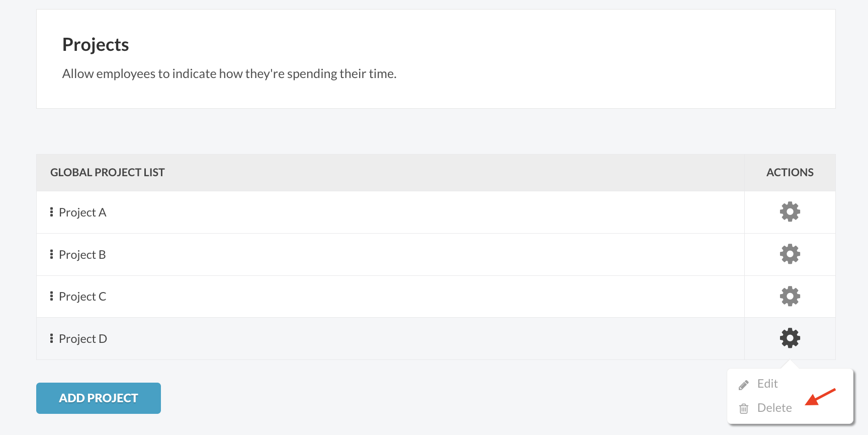Open the gear menu for Project A

click(790, 212)
